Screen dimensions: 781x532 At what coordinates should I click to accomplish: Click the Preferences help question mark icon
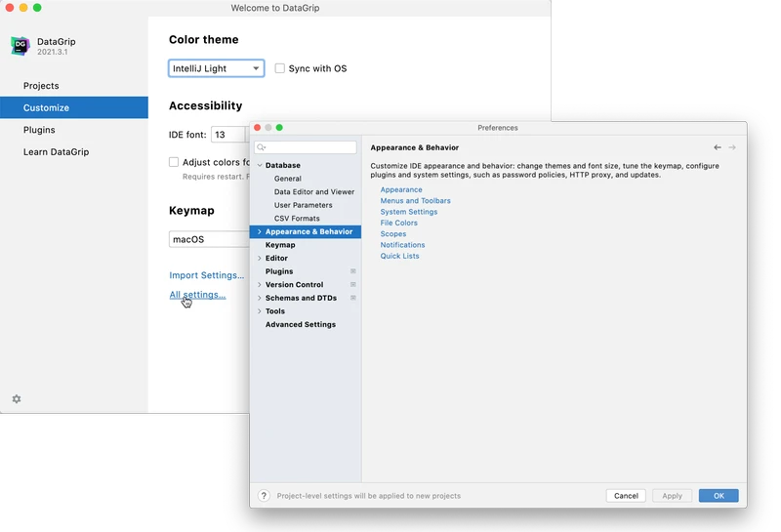pyautogui.click(x=264, y=496)
